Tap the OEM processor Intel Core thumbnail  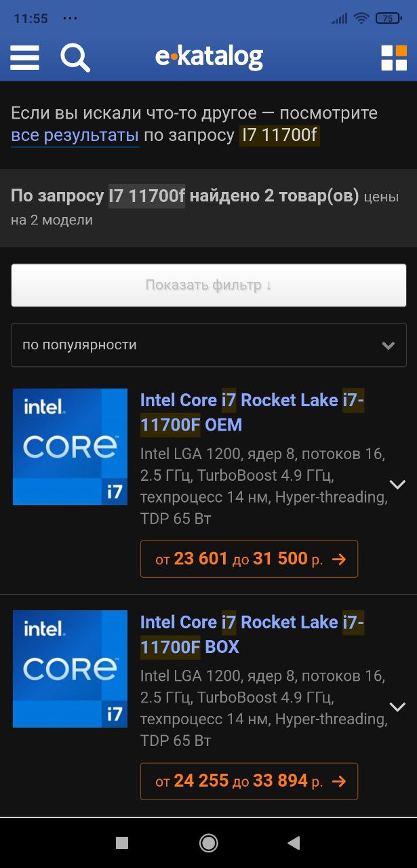pos(70,447)
